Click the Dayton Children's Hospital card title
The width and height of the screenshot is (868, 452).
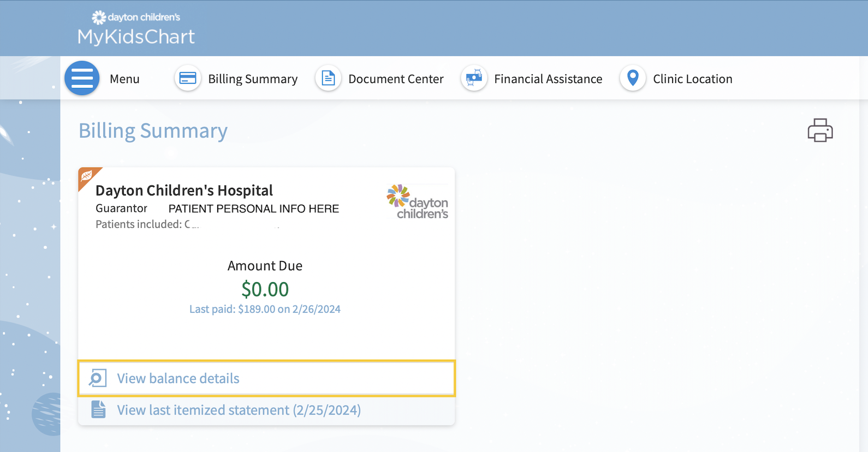184,191
